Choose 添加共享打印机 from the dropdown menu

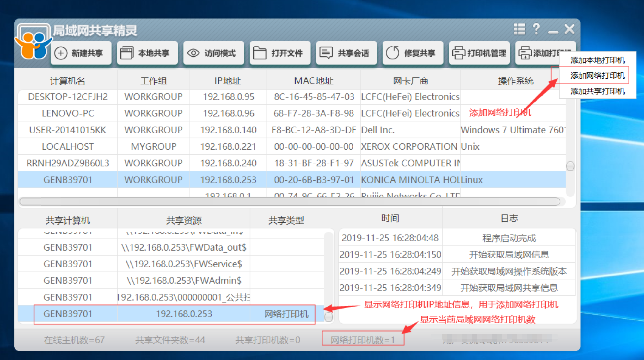(x=598, y=91)
